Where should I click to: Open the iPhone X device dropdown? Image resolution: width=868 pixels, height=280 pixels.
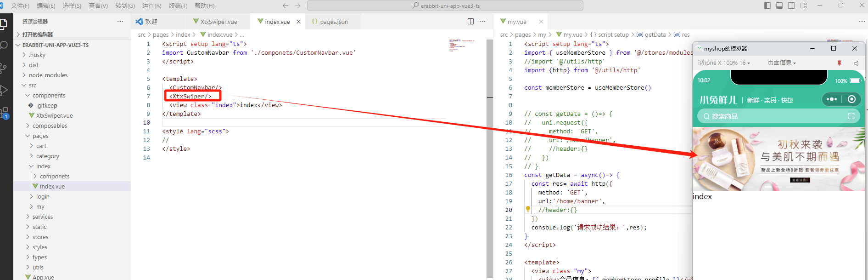[724, 63]
